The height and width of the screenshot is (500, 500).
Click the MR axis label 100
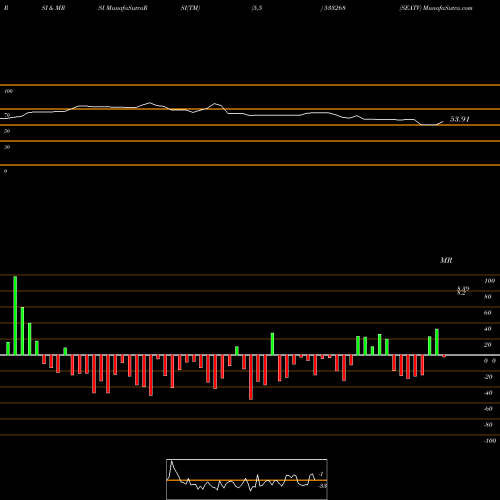pos(489,281)
